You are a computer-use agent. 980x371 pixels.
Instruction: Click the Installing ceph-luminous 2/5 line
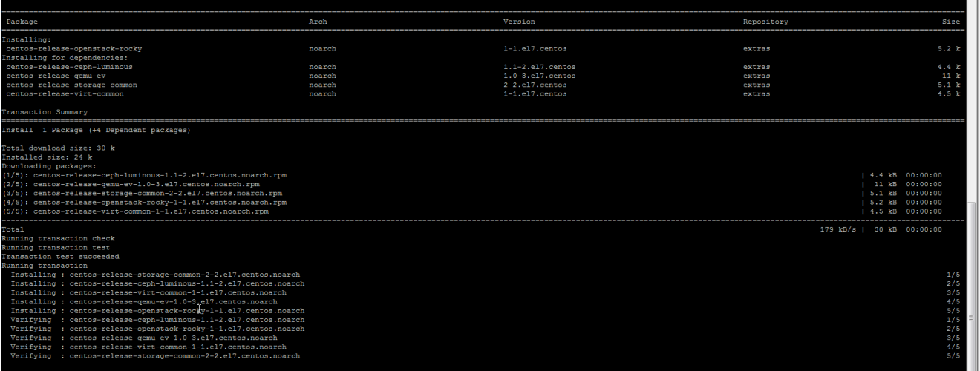(486, 283)
